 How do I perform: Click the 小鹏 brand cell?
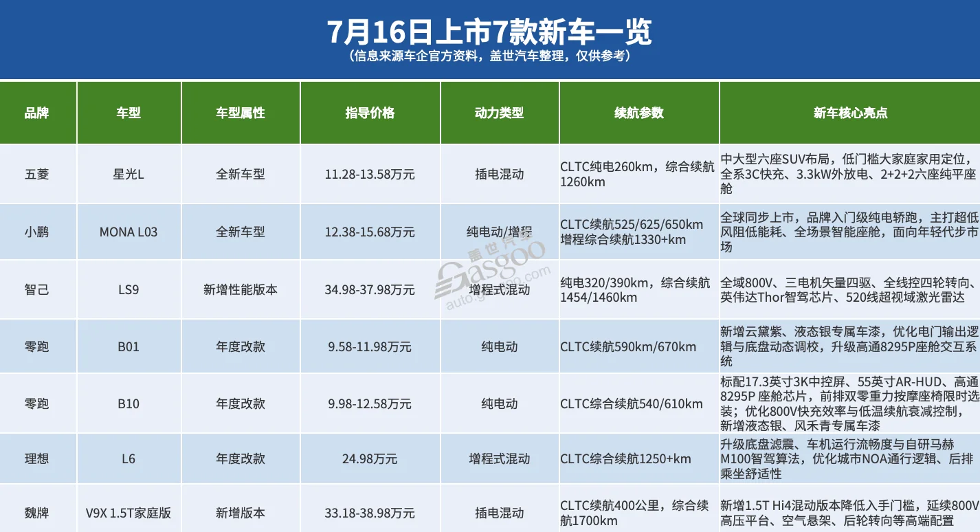37,232
